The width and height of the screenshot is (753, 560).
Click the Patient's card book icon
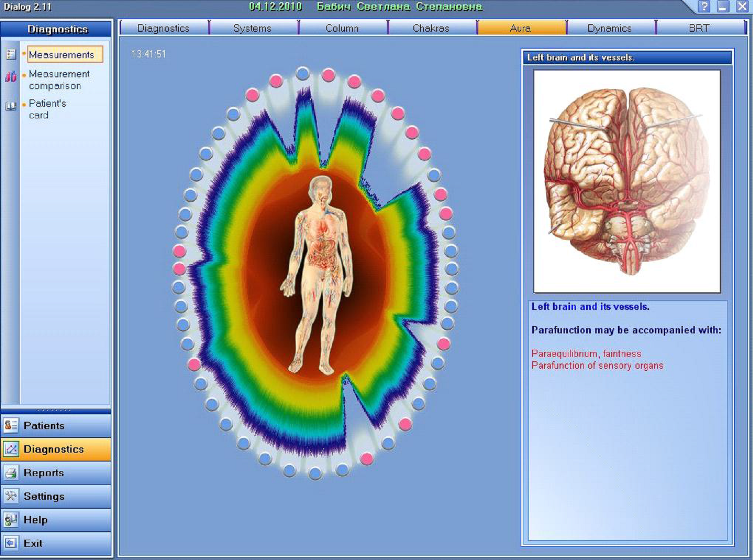11,106
